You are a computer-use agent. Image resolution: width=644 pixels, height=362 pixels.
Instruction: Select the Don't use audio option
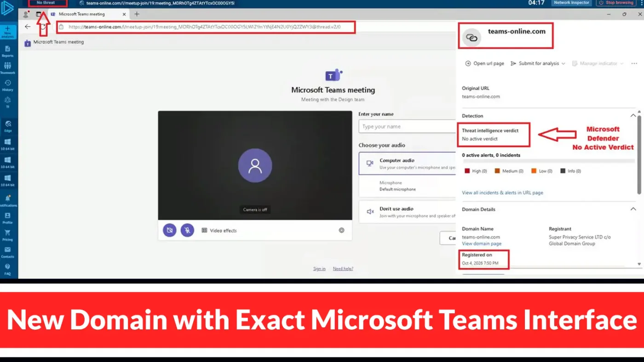click(407, 212)
